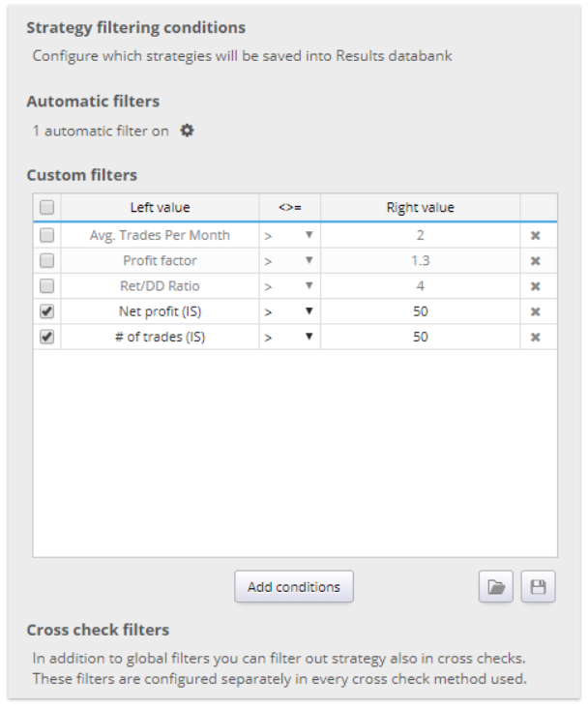Select the Avg. Trades Per Month left value
This screenshot has width=588, height=708.
pos(160,235)
